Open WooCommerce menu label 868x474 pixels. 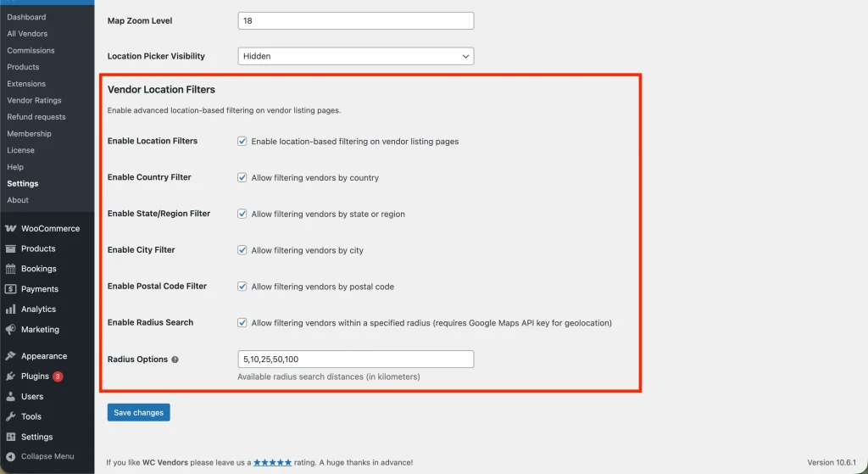pyautogui.click(x=50, y=229)
